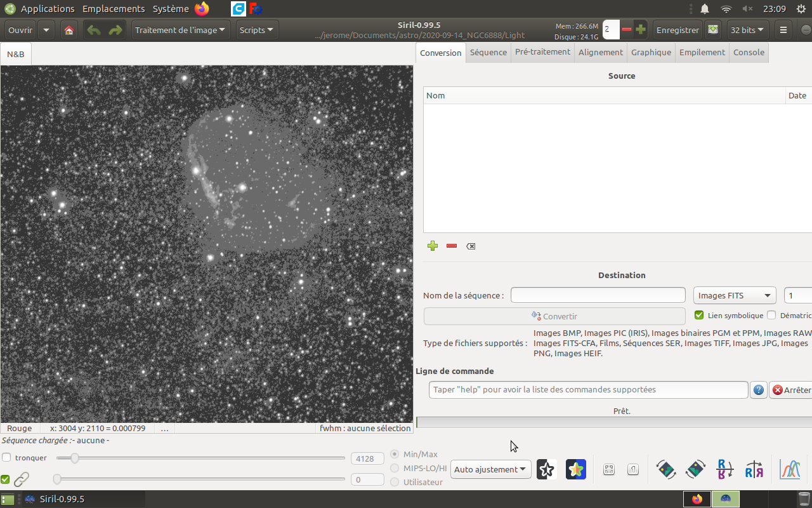Image resolution: width=812 pixels, height=508 pixels.
Task: Select the Conversion tab
Action: 441,53
